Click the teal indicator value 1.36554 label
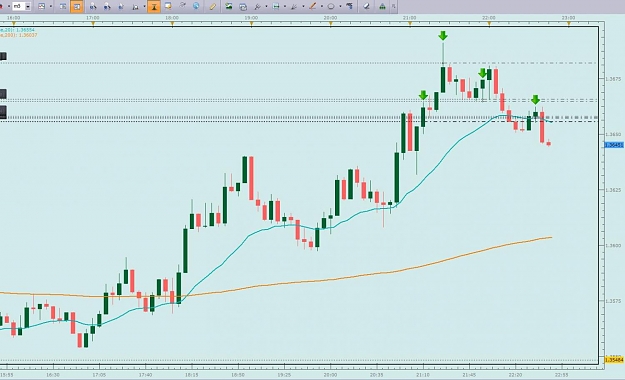The height and width of the screenshot is (380, 625). (x=25, y=30)
